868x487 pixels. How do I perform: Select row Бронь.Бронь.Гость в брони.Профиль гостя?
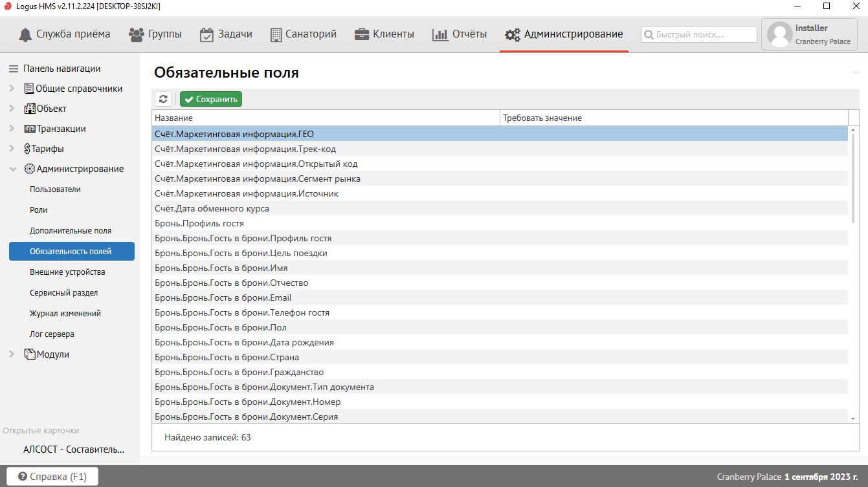(500, 238)
